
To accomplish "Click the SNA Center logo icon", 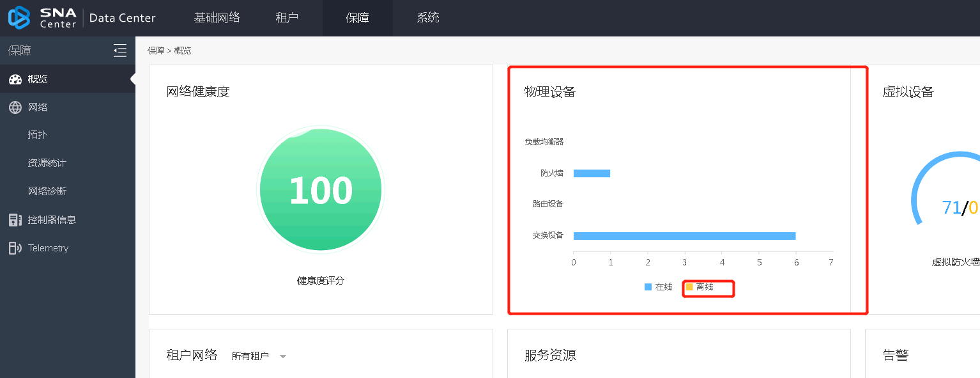I will tap(19, 18).
